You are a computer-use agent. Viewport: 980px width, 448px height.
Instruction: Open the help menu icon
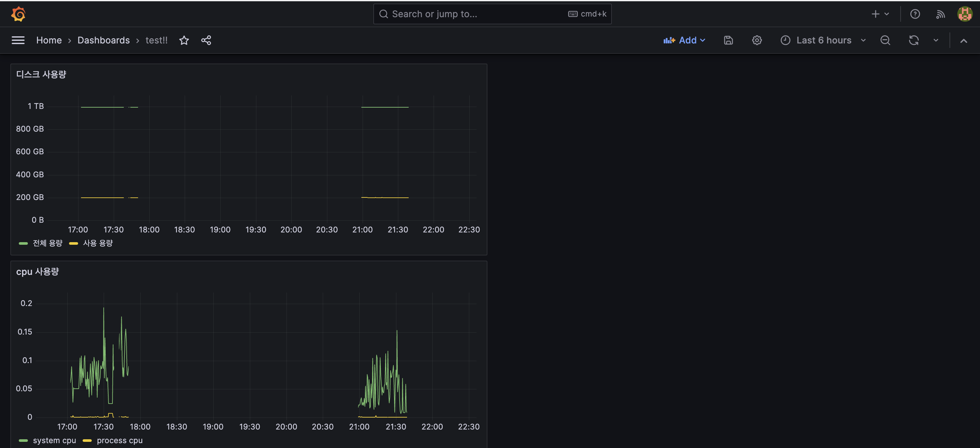coord(915,14)
